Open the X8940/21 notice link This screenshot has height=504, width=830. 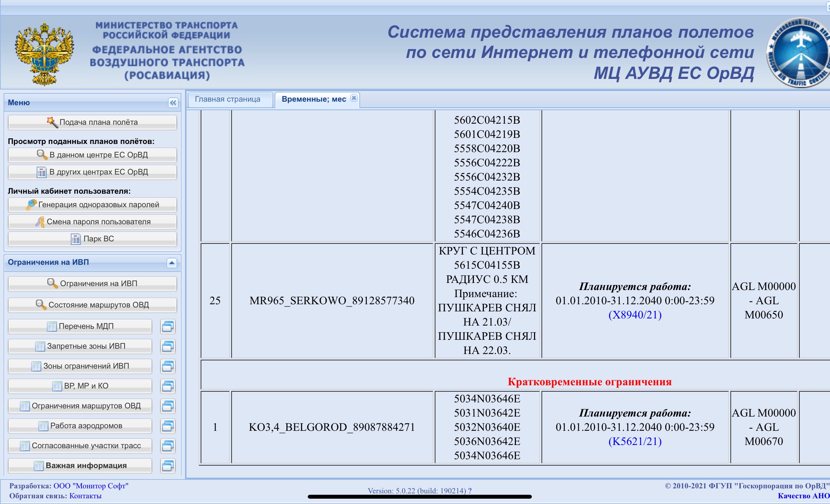[x=635, y=315]
